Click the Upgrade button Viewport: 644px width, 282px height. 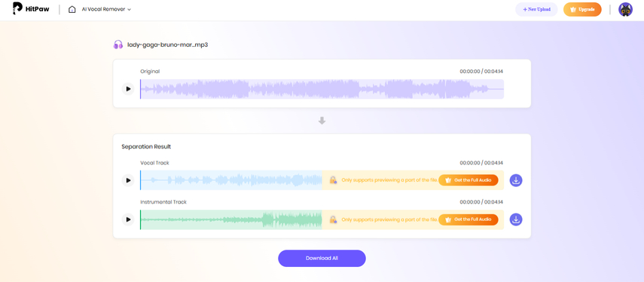coord(582,9)
